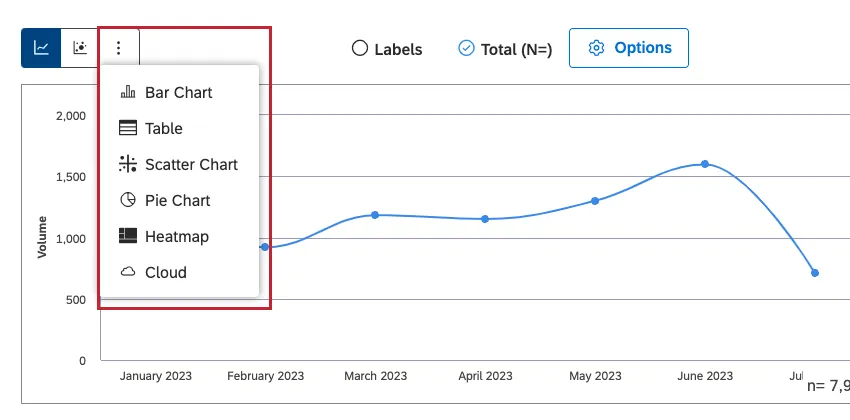Open the Options settings button

point(629,48)
